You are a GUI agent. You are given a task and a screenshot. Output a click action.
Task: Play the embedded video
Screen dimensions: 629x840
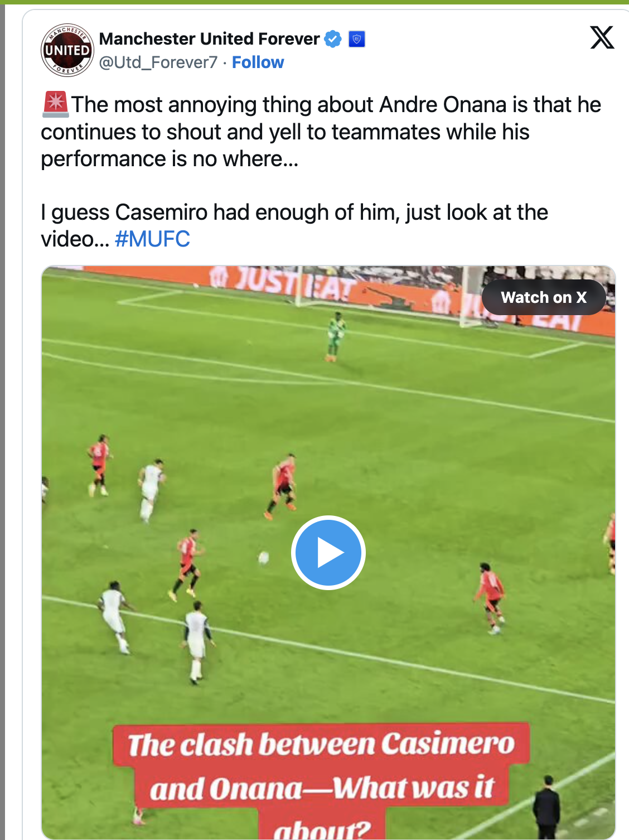coord(328,552)
